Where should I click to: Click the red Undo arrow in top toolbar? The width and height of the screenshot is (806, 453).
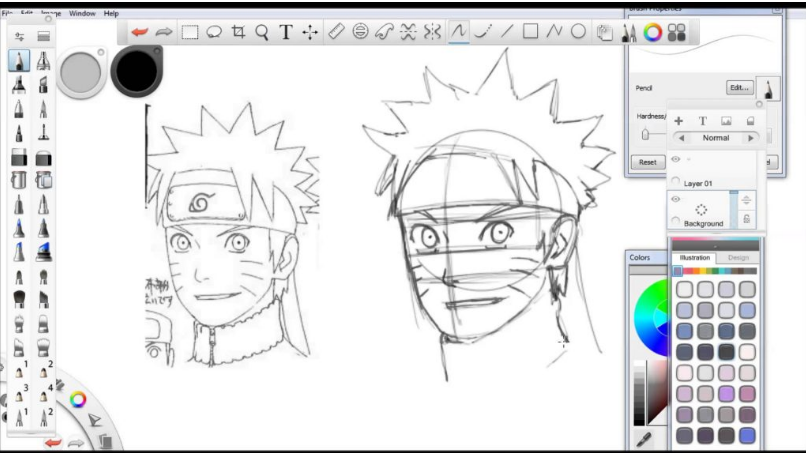point(139,32)
